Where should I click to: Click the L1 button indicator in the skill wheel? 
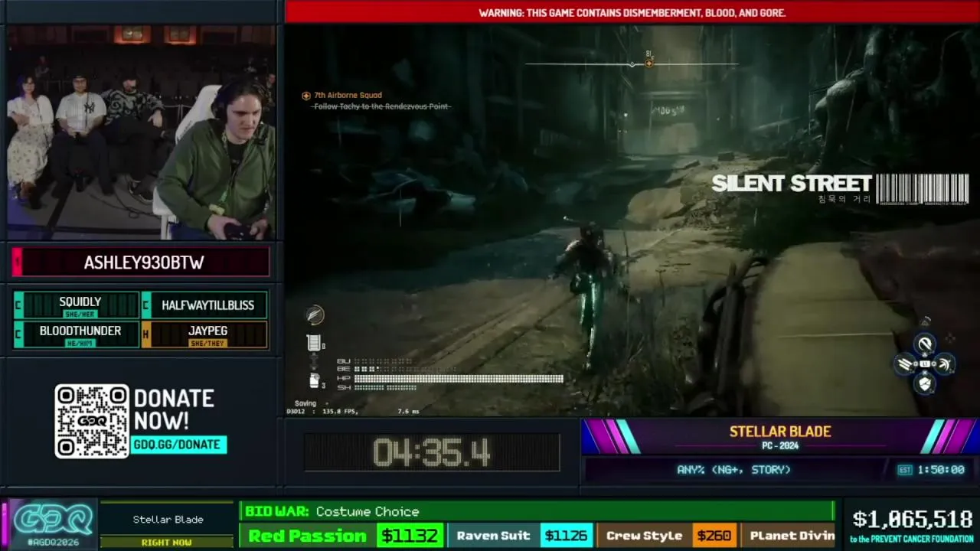[925, 364]
